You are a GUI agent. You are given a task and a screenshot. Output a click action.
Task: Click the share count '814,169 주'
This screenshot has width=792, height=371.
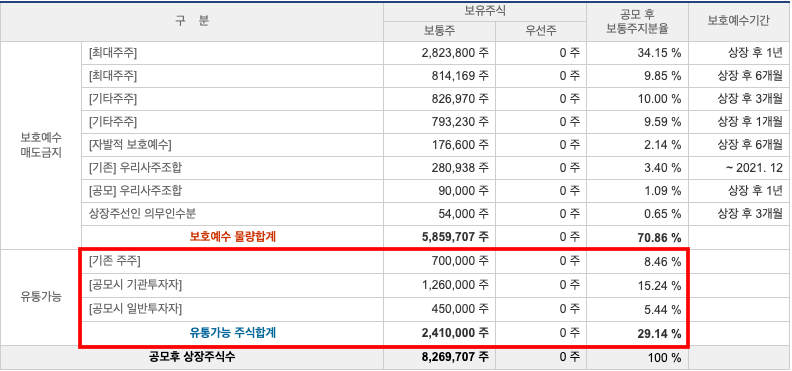(460, 76)
